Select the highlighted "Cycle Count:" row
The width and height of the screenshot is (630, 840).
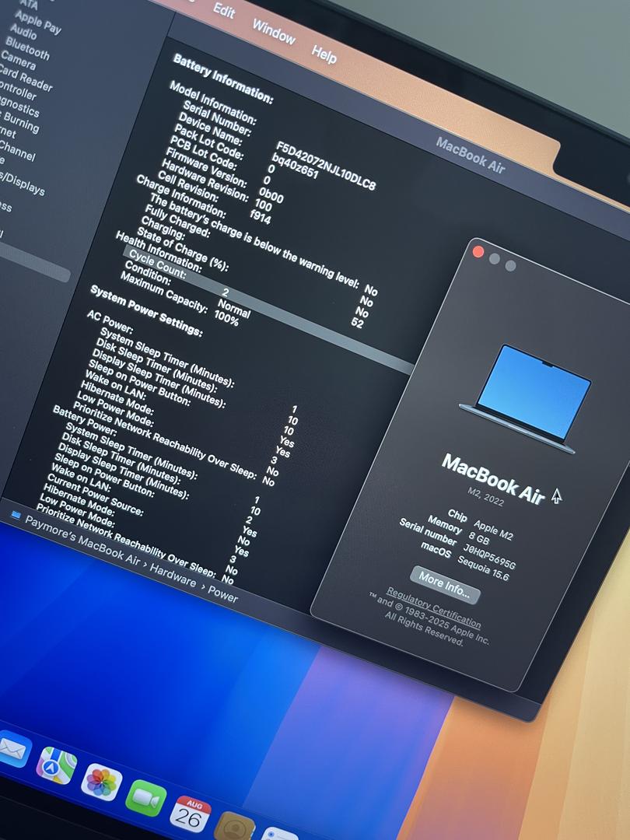pos(268,310)
